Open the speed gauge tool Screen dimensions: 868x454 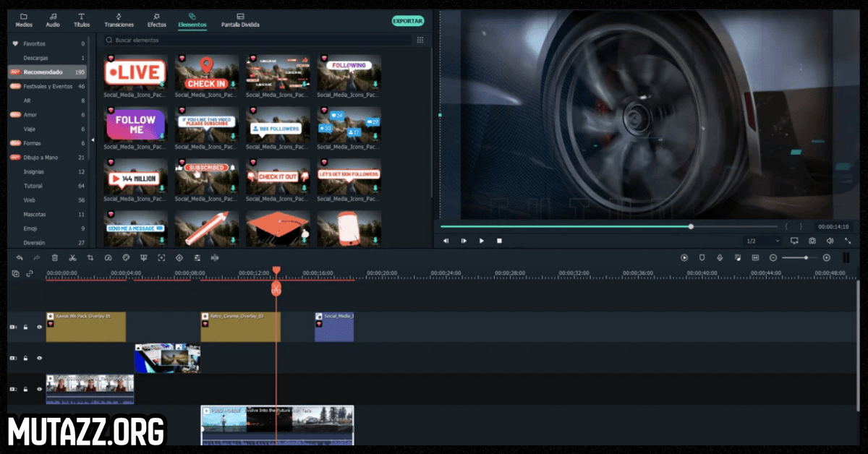(108, 257)
